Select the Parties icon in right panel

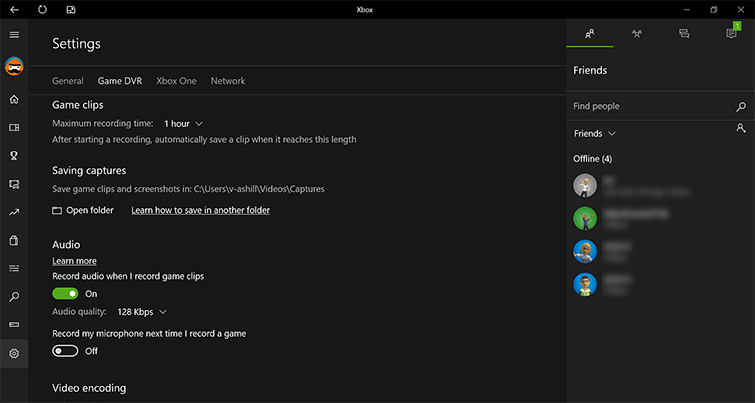637,34
